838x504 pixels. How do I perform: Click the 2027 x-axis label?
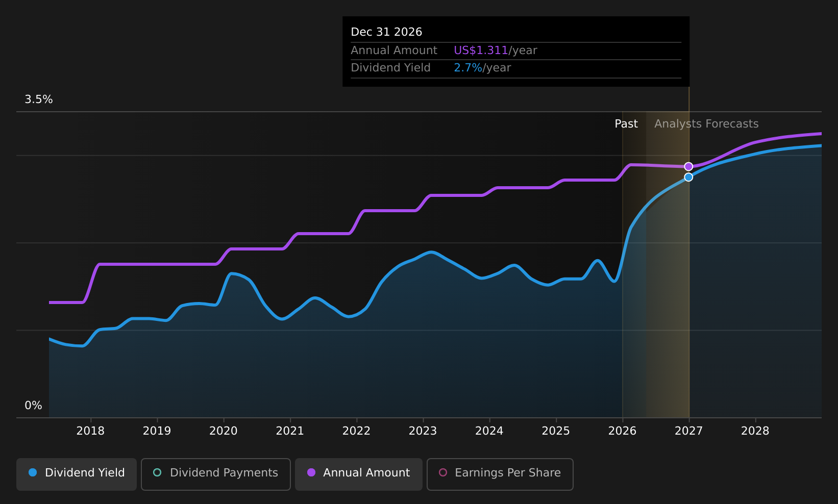pyautogui.click(x=689, y=431)
